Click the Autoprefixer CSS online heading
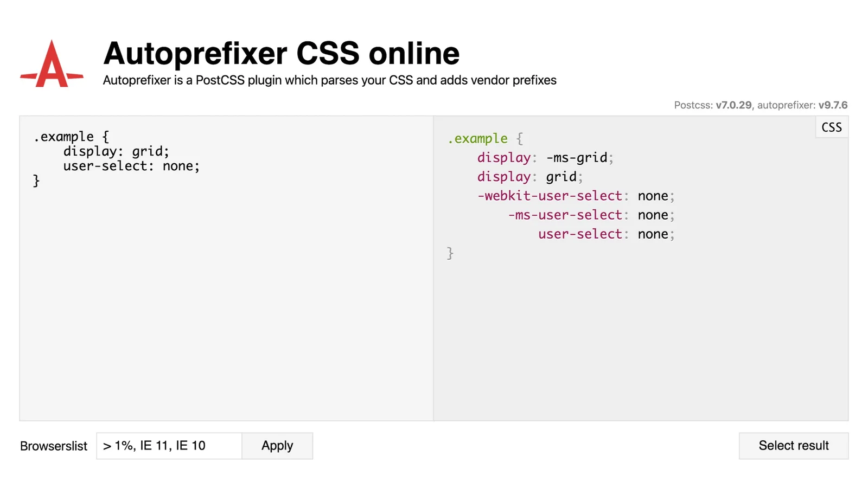 [x=281, y=53]
